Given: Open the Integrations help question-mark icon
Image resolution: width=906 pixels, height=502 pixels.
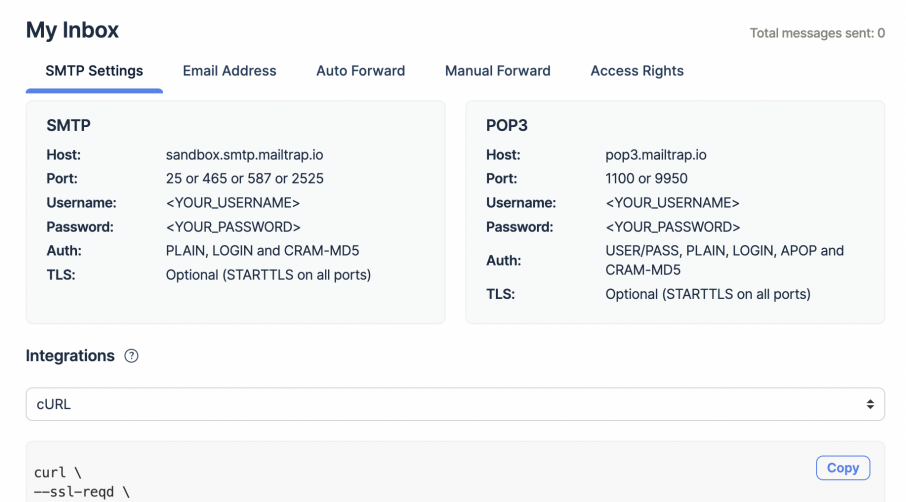Looking at the screenshot, I should [x=131, y=356].
